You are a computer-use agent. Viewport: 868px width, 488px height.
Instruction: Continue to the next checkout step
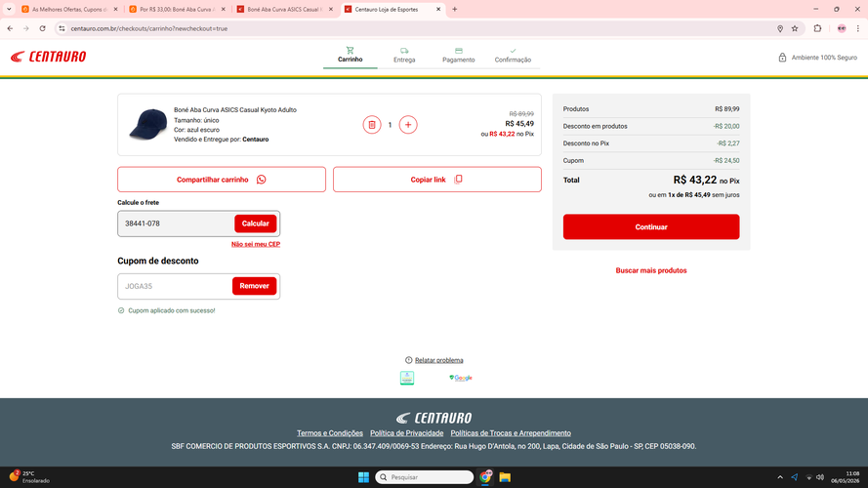pos(651,226)
